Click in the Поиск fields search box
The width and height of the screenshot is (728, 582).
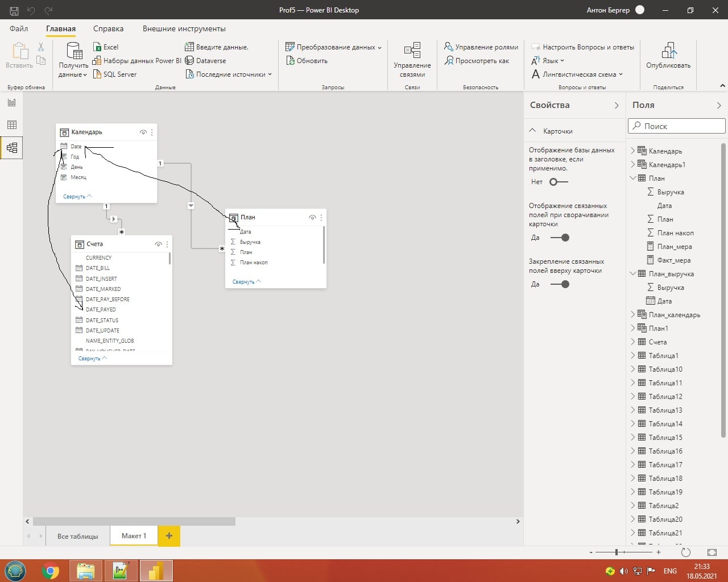[x=677, y=126]
